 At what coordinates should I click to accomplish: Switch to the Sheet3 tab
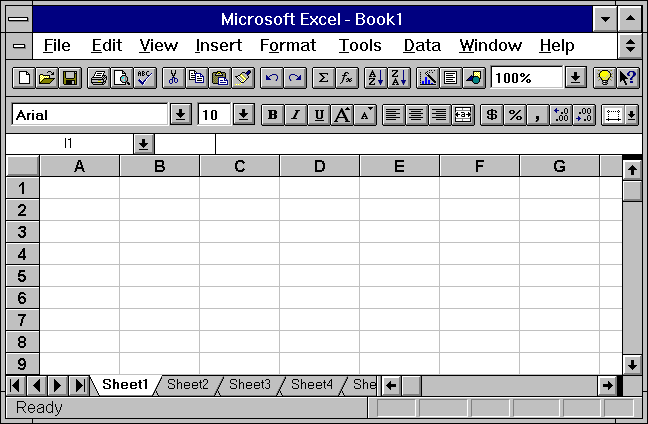coord(250,385)
